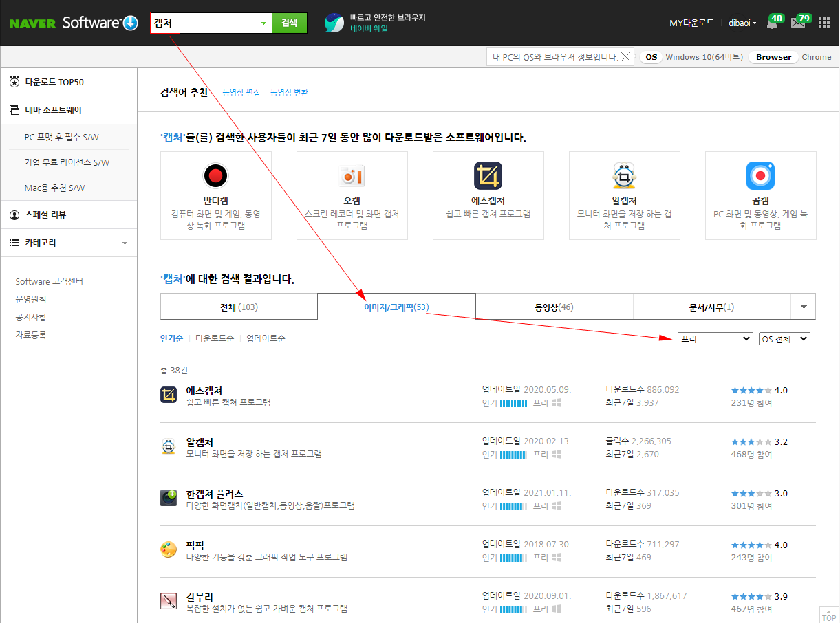Open 기업 무료 라이선스 S/W

pos(67,162)
